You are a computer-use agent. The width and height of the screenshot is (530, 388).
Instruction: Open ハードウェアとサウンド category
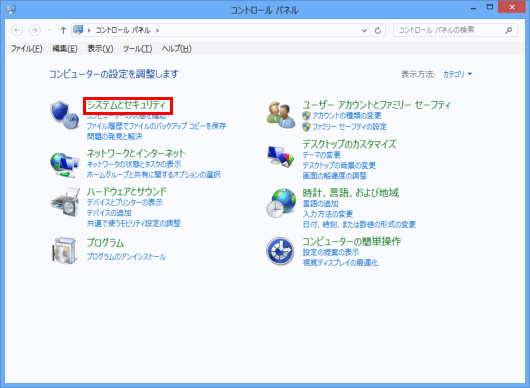coord(127,192)
